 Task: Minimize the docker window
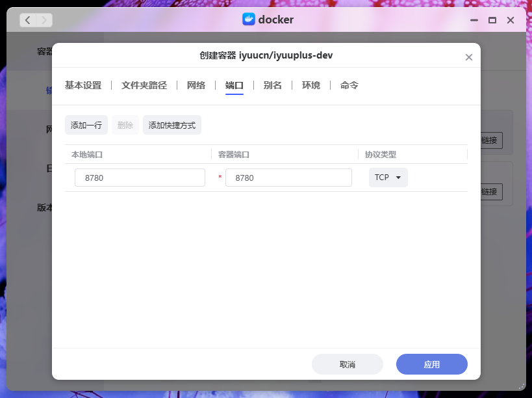[x=474, y=20]
